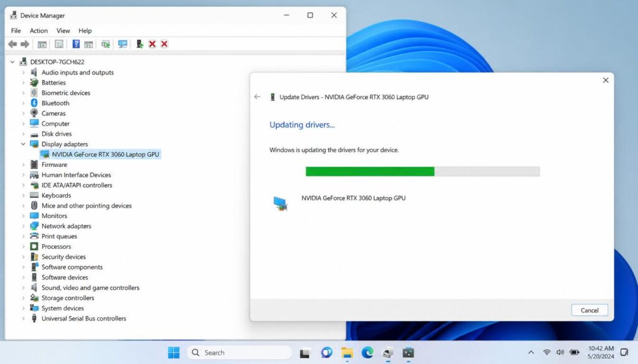Image resolution: width=638 pixels, height=364 pixels.
Task: Click the driver update progress bar
Action: (423, 172)
